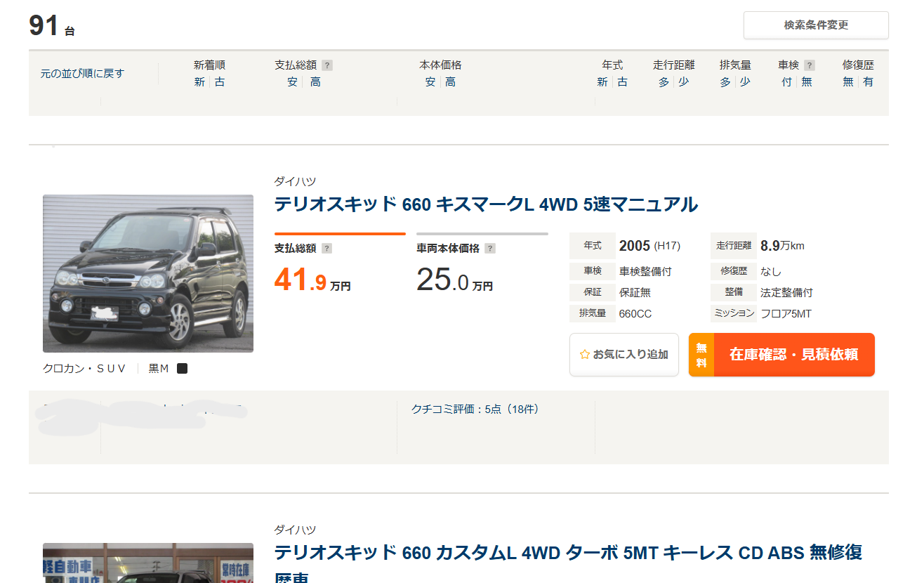924x583 pixels.
Task: Open the second listing's car photo
Action: pos(148,563)
